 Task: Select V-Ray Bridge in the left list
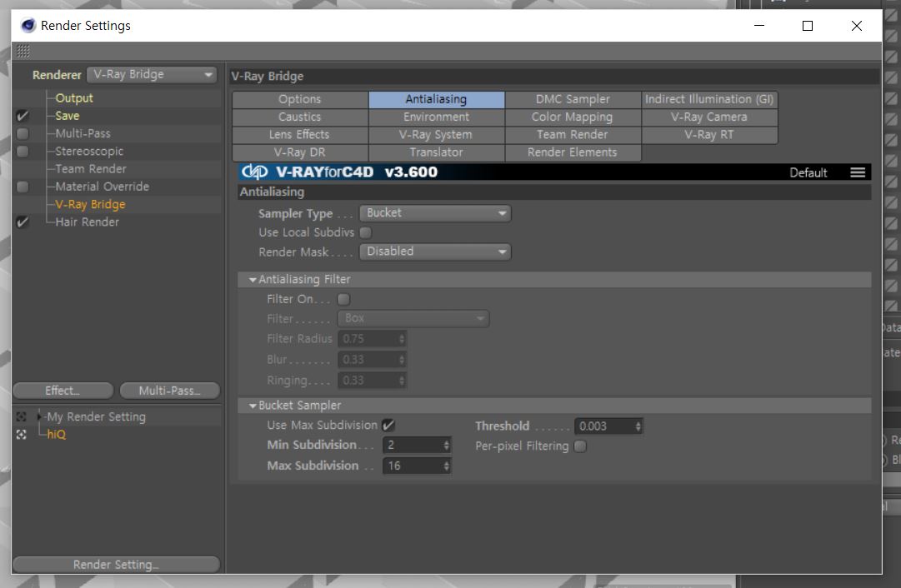[90, 204]
